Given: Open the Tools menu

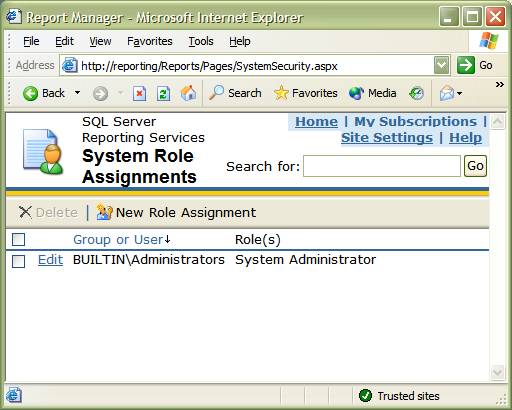Looking at the screenshot, I should 201,41.
